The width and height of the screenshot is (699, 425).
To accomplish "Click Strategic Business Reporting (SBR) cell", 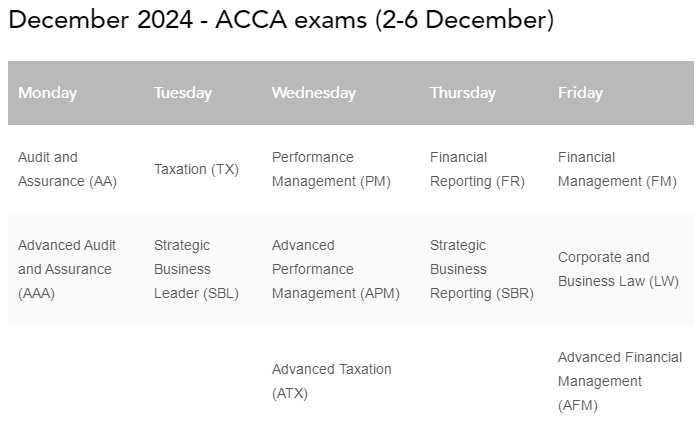I will click(481, 269).
